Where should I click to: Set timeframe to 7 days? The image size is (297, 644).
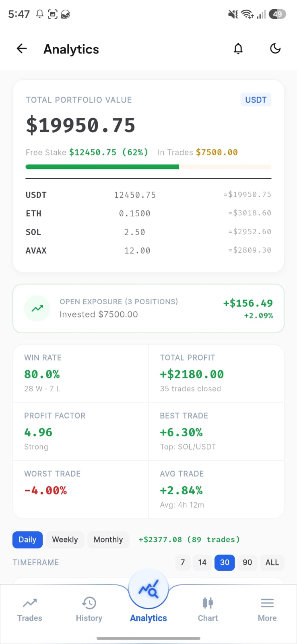click(x=183, y=562)
